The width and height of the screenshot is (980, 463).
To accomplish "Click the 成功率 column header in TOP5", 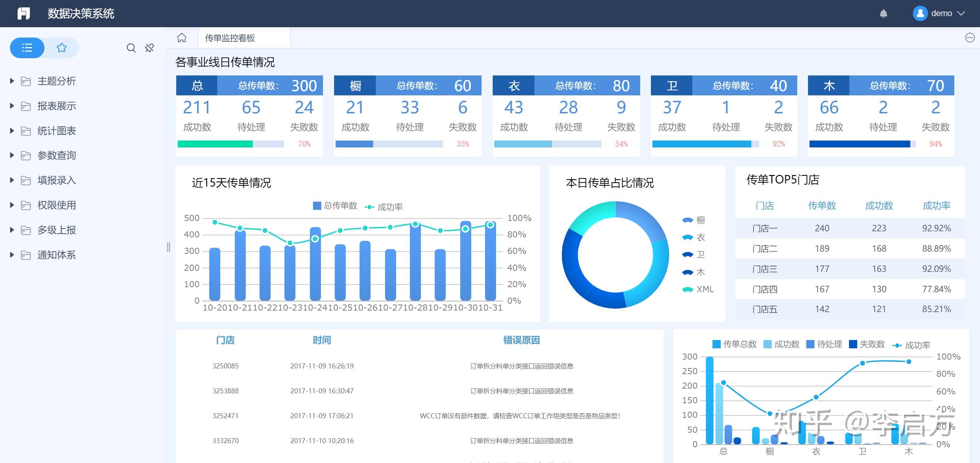I will [936, 206].
